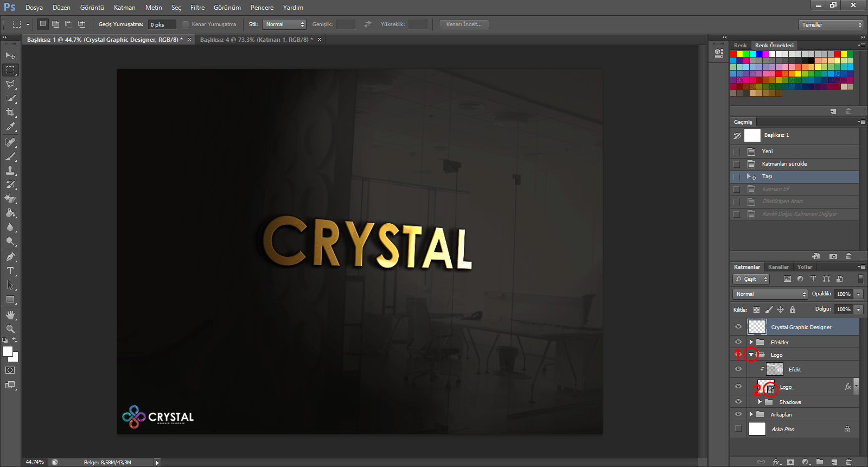Select the Clone Stamp tool

(10, 171)
